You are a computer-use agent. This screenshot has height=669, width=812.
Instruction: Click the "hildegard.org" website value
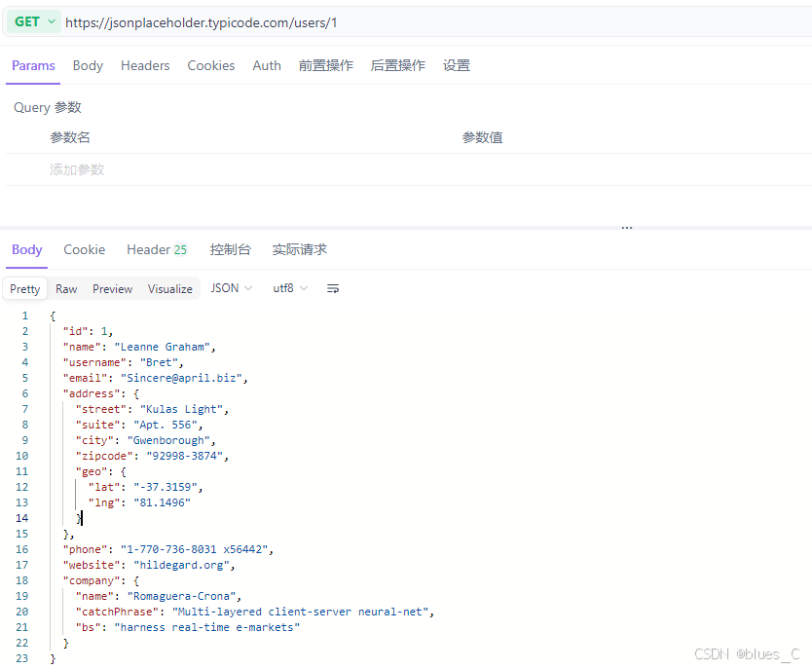coord(181,565)
